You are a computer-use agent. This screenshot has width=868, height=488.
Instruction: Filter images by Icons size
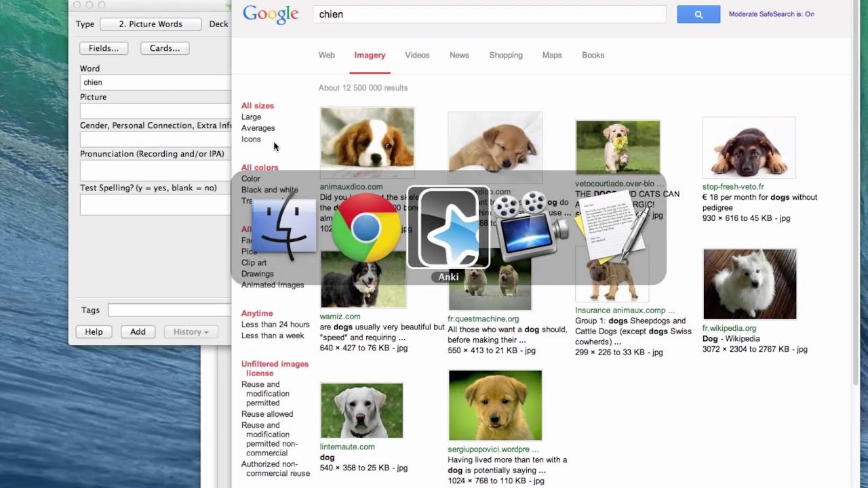tap(251, 139)
